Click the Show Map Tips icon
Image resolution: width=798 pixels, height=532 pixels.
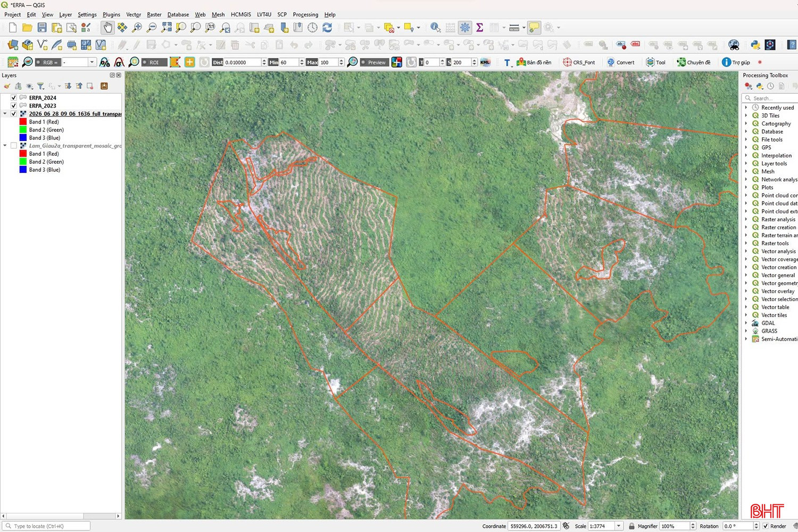click(x=534, y=27)
